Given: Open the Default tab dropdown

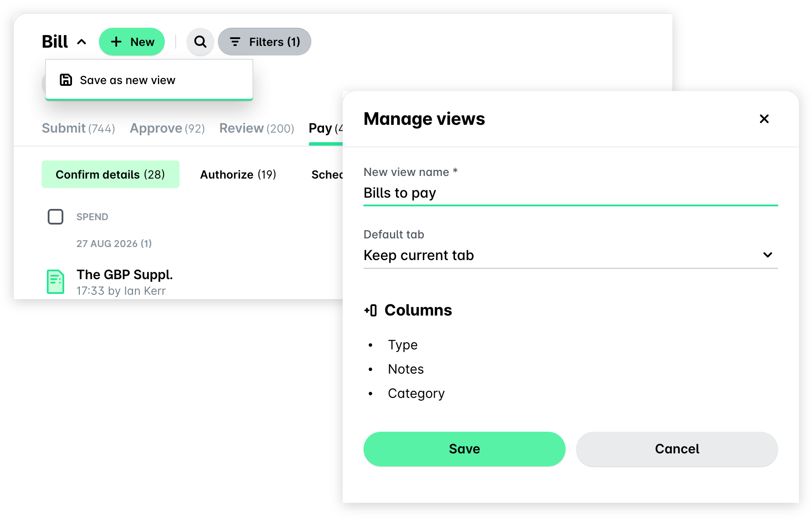Looking at the screenshot, I should coord(570,255).
